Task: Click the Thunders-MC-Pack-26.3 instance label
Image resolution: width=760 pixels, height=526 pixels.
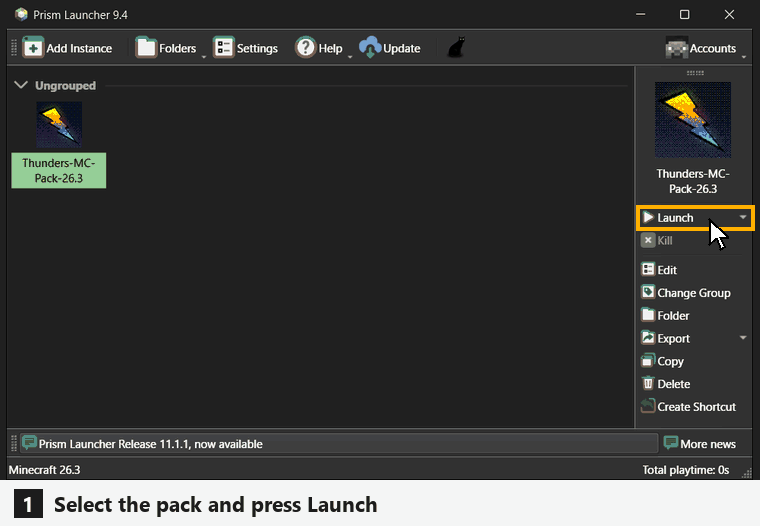Action: coord(59,171)
